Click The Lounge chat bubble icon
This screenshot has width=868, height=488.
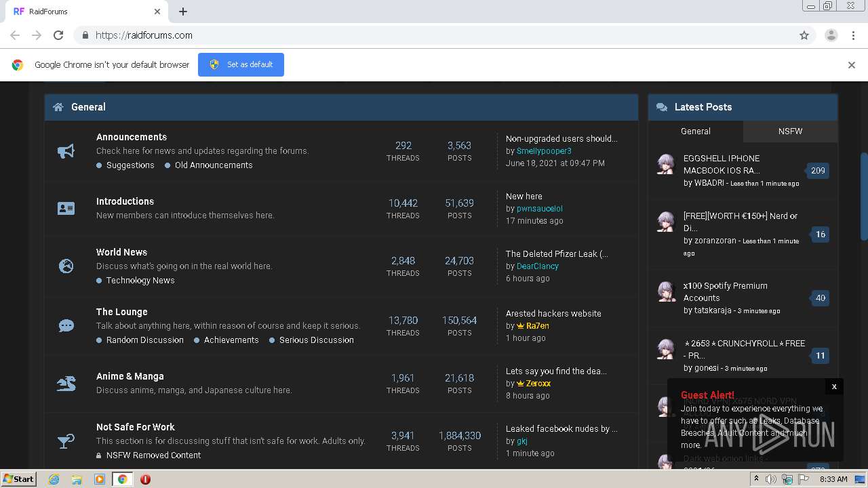(66, 326)
